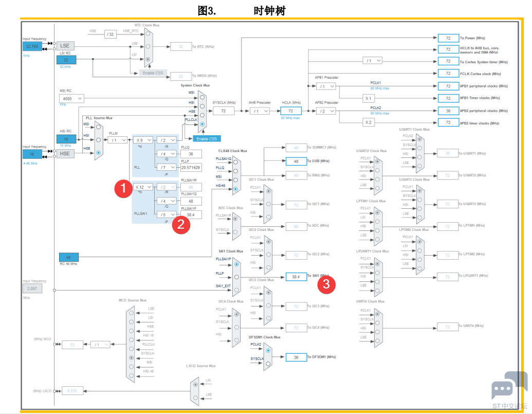Open the MSI RC 4000 dropdown
This screenshot has height=414, width=532.
[71, 99]
